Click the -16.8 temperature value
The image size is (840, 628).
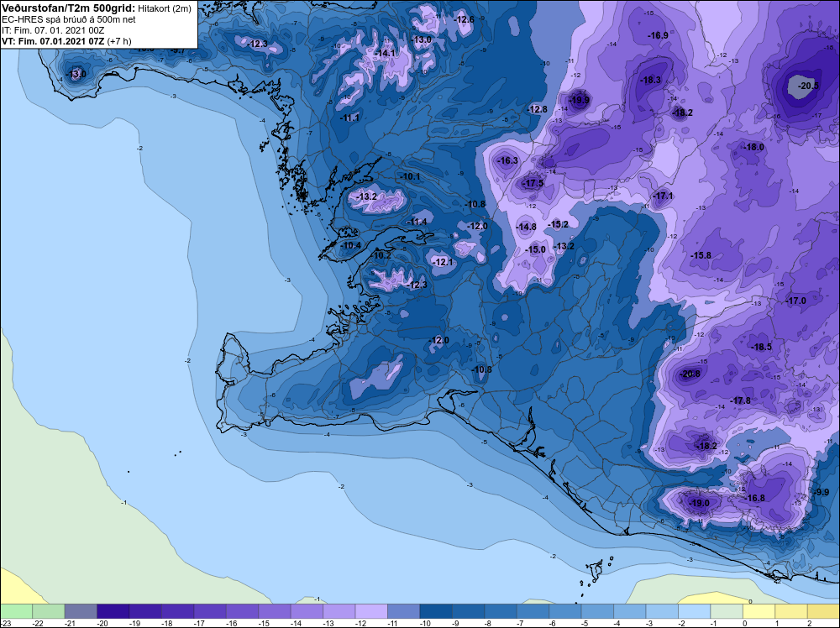pos(755,499)
